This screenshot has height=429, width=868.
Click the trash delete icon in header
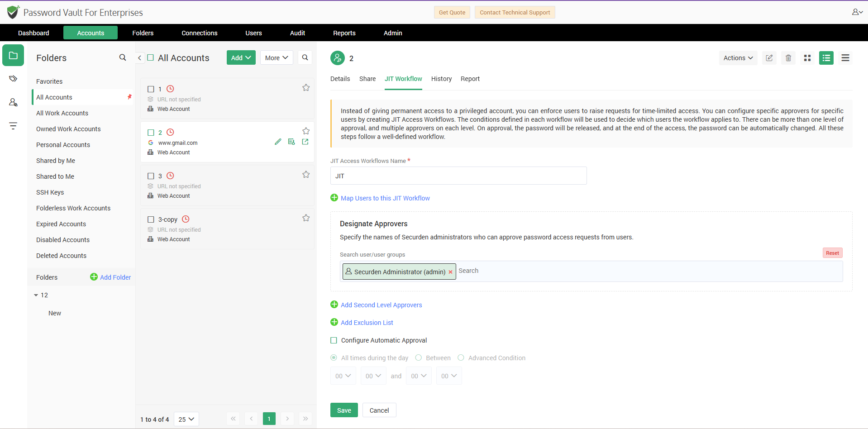point(788,58)
